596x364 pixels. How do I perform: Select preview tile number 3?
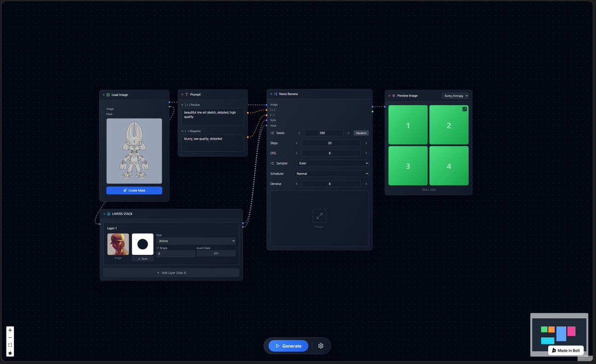[408, 166]
